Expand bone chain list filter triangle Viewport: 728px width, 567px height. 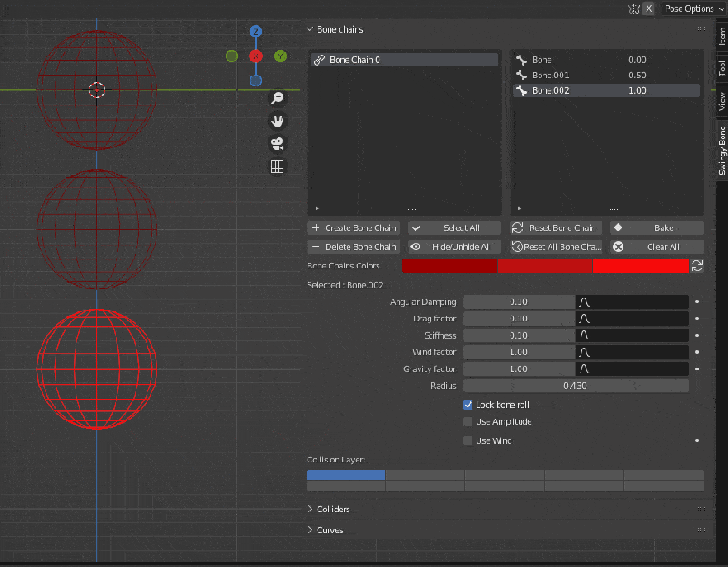pos(318,208)
